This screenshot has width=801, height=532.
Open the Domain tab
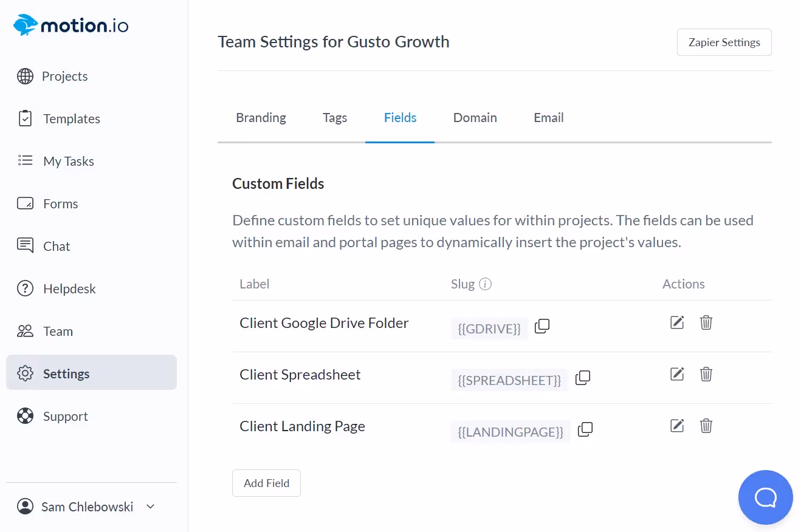click(475, 118)
